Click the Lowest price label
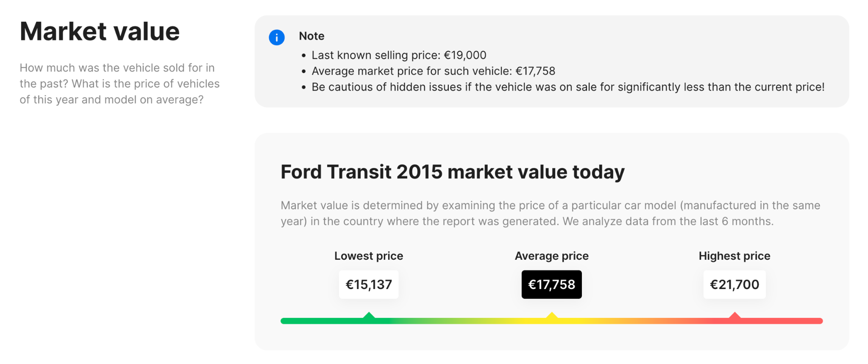This screenshot has height=364, width=868. (369, 256)
